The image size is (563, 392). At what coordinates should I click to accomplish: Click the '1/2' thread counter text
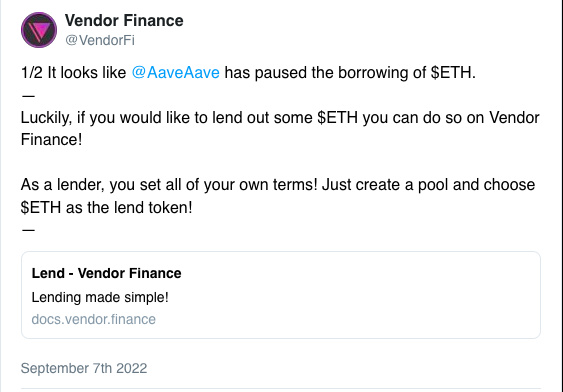pyautogui.click(x=32, y=73)
